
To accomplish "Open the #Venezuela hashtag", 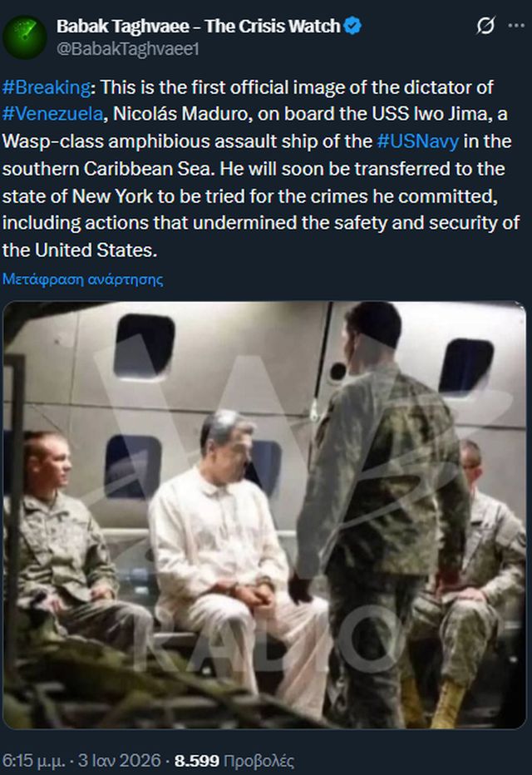I will point(53,114).
